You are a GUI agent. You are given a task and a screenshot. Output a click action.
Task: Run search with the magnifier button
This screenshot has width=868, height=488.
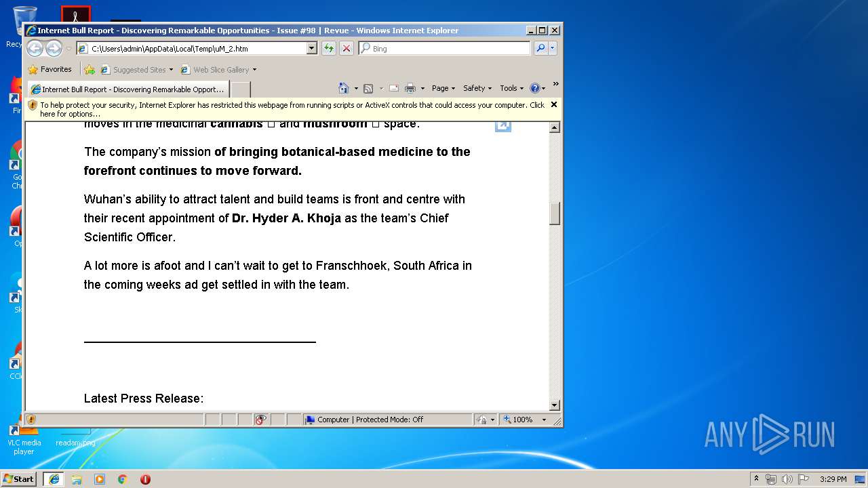pyautogui.click(x=540, y=48)
